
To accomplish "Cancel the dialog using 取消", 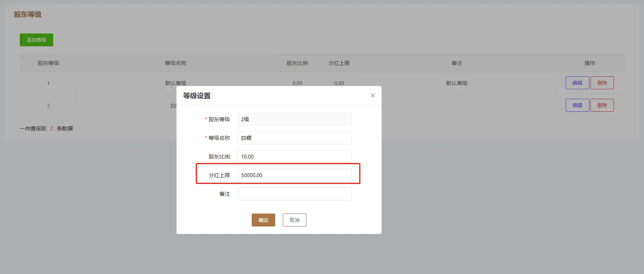I will click(x=294, y=220).
